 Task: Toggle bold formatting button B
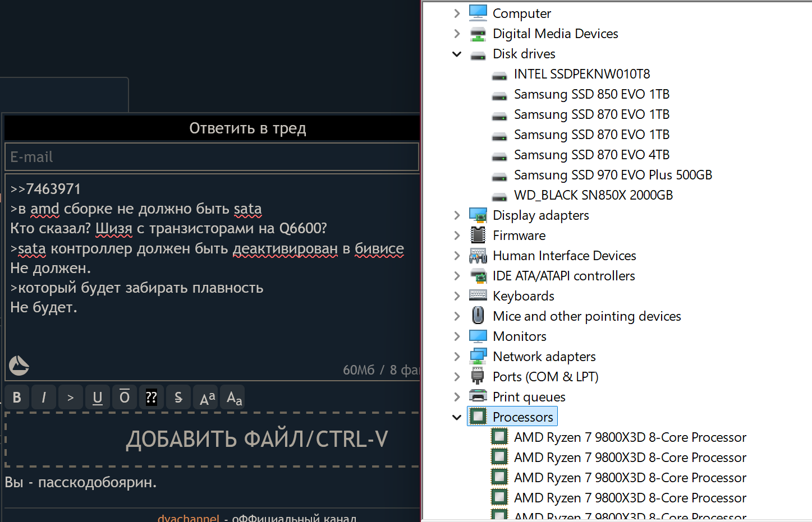tap(17, 398)
